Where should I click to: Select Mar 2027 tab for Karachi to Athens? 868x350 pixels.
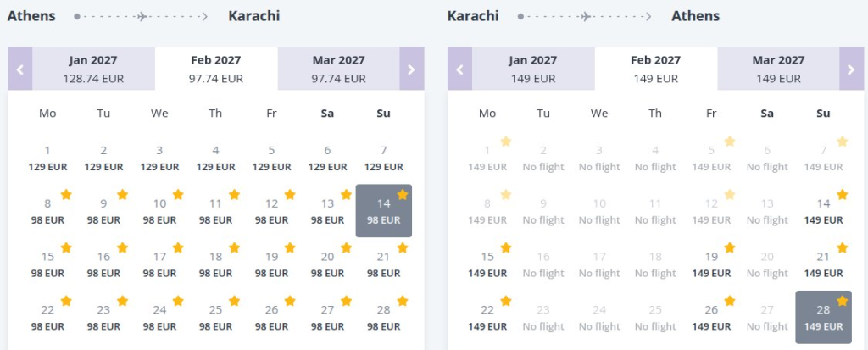tap(778, 69)
